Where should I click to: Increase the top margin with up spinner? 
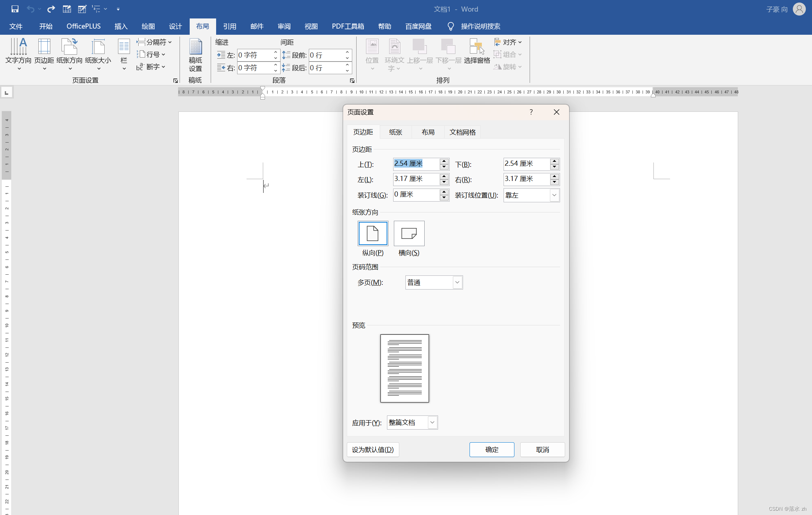coord(444,161)
